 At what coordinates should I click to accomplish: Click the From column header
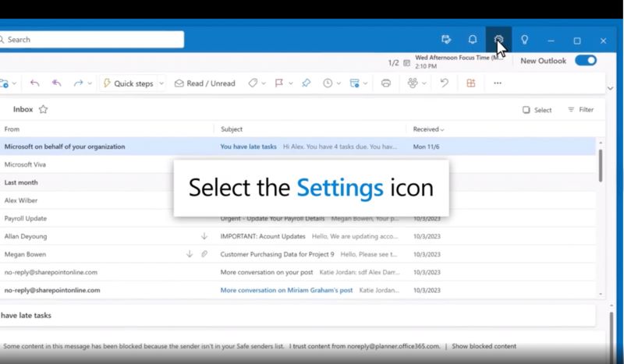12,129
